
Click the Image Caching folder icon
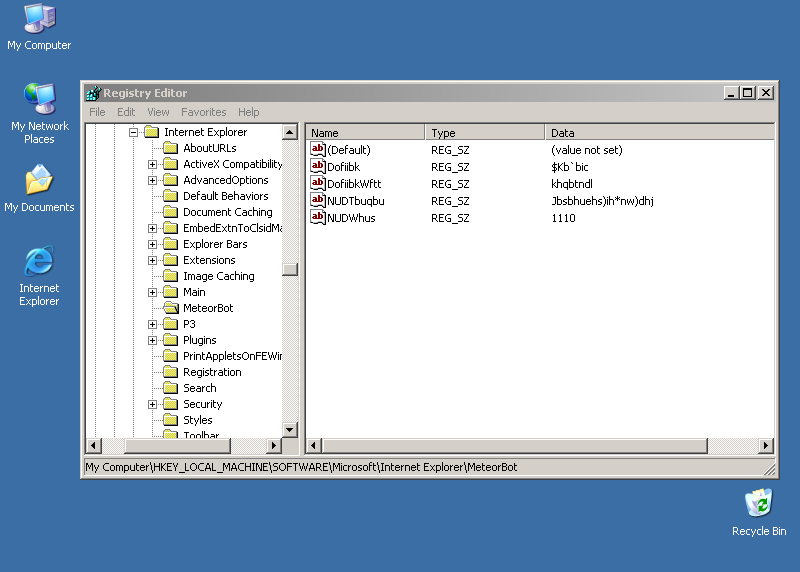click(x=170, y=276)
